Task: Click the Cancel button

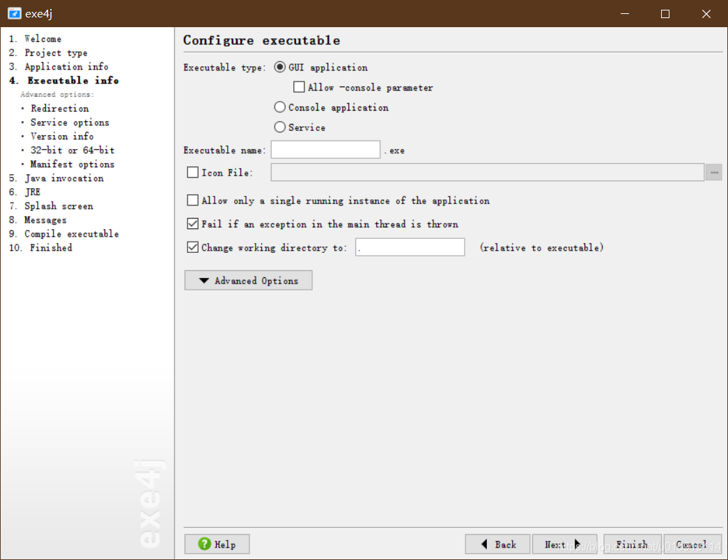Action: pos(692,544)
